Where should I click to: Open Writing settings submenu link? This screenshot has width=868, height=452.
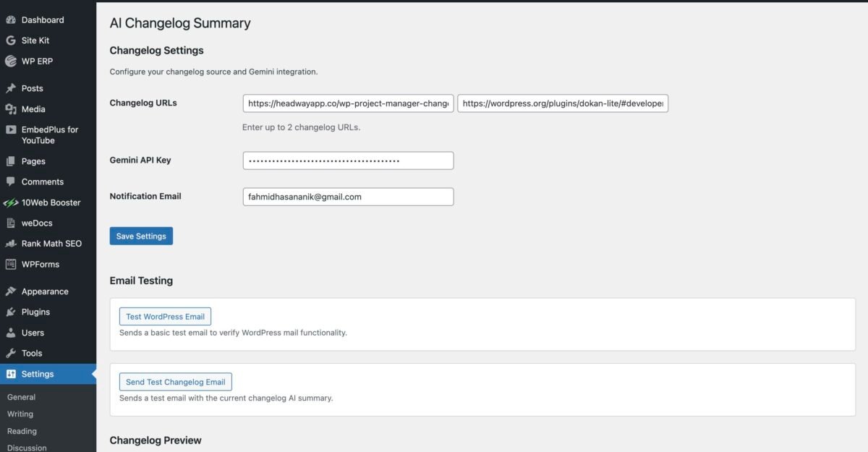(20, 414)
